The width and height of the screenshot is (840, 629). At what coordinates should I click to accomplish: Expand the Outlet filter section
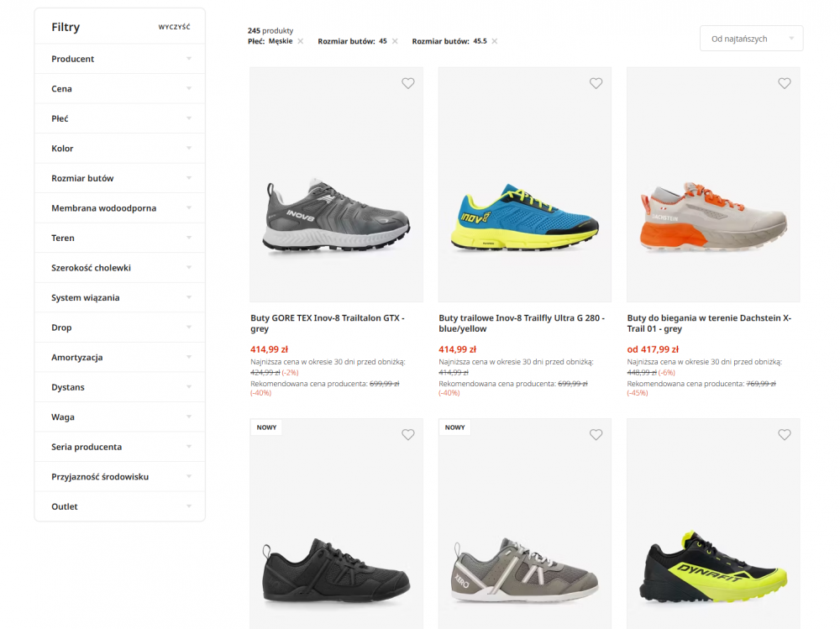[x=120, y=506]
